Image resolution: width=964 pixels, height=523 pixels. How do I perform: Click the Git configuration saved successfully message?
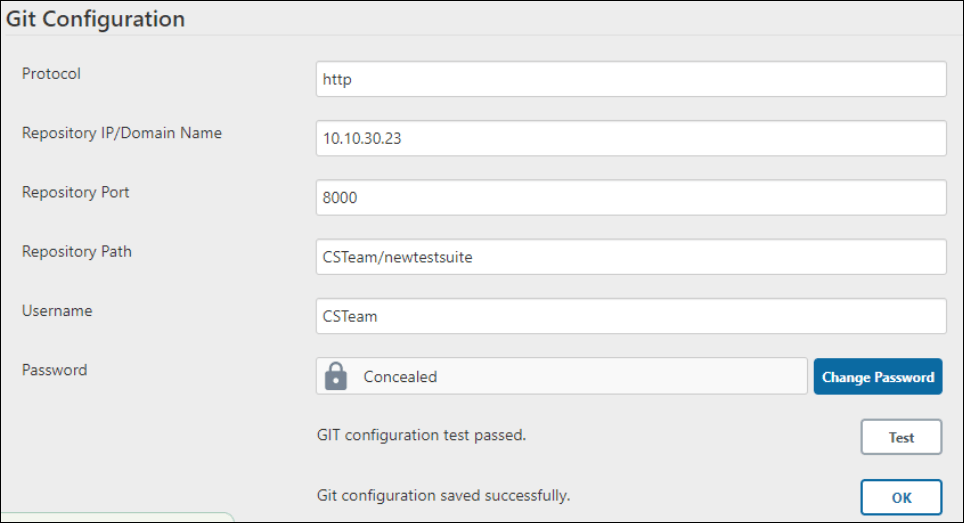click(443, 495)
